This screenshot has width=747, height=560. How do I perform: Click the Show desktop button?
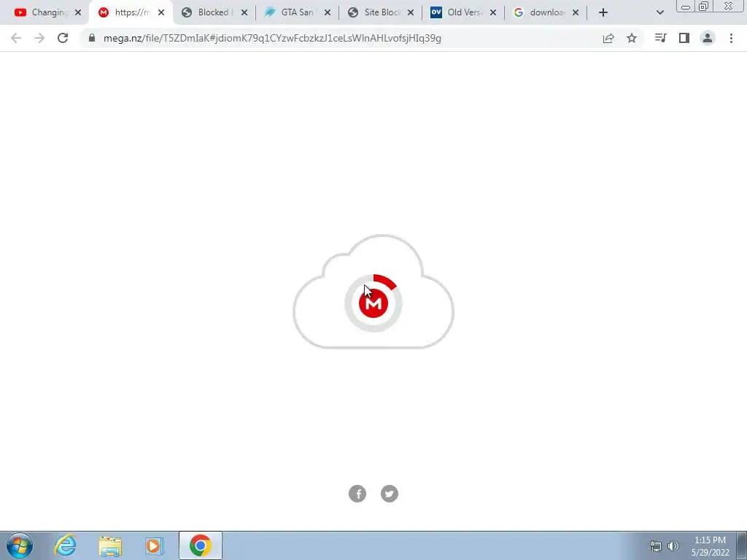pos(742,545)
